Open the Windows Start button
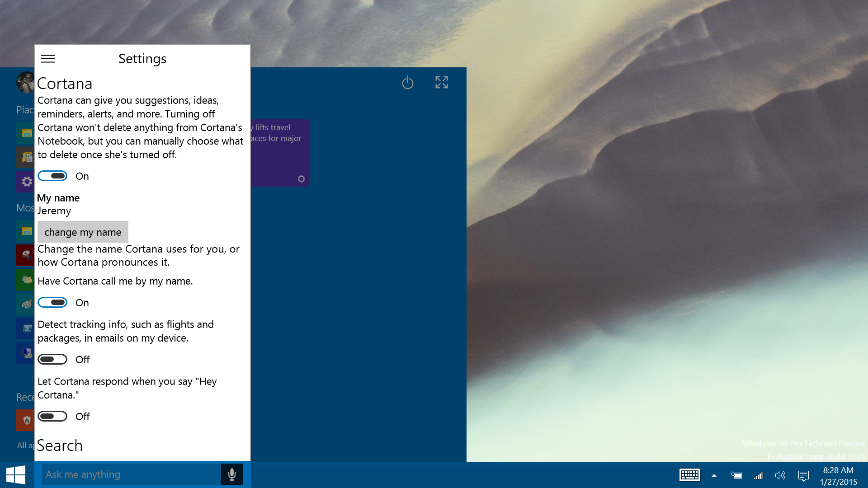The image size is (868, 488). [16, 475]
